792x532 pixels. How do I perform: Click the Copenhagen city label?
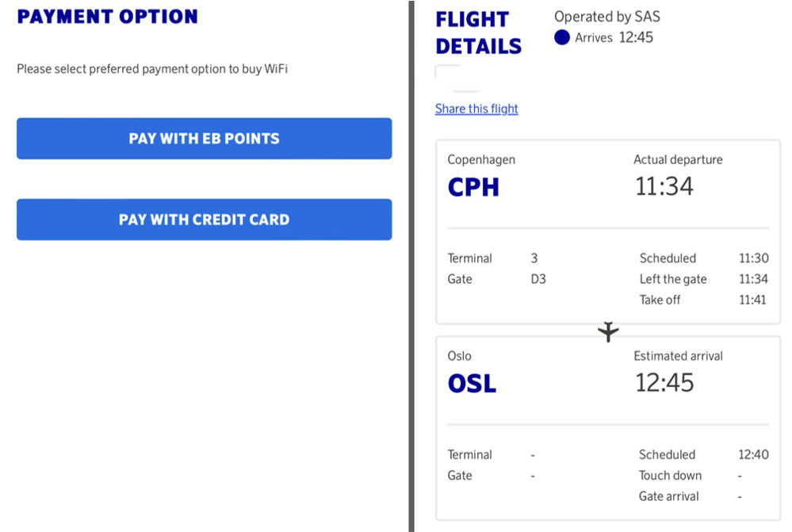click(481, 159)
